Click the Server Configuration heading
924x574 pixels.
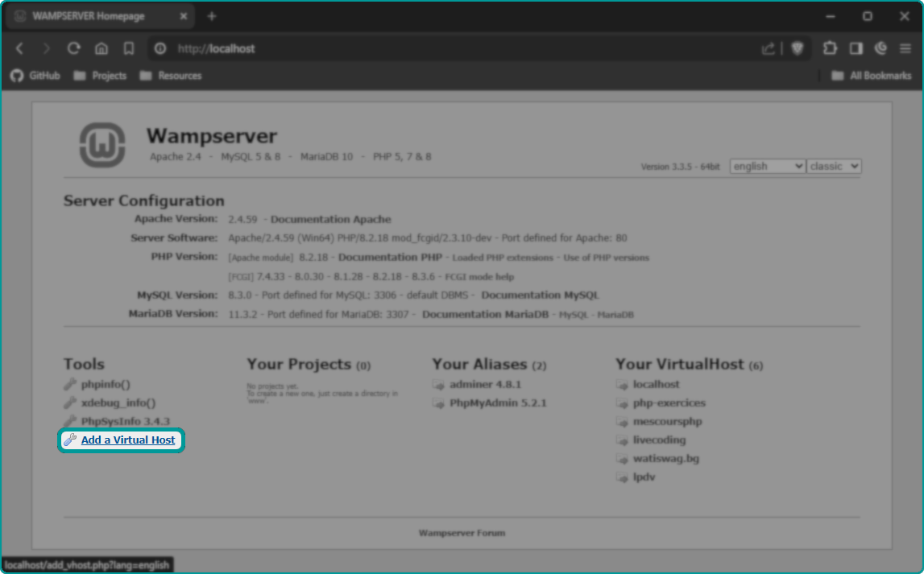point(143,200)
